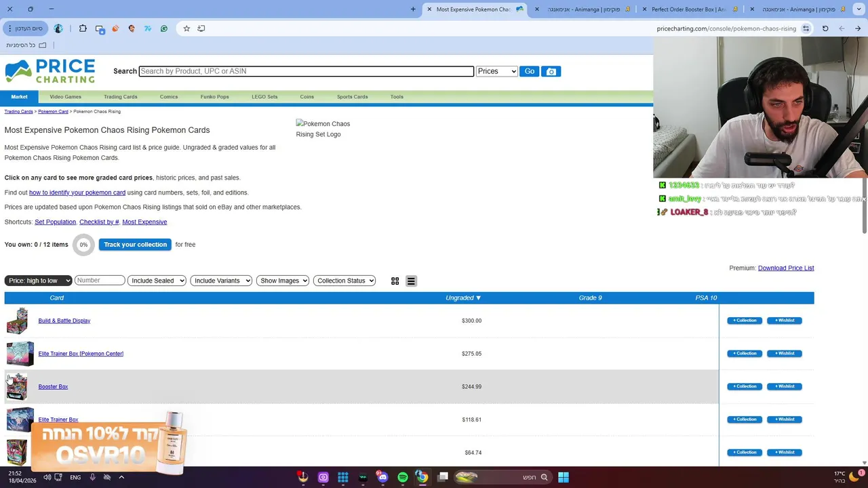Reload the page

[x=825, y=28]
